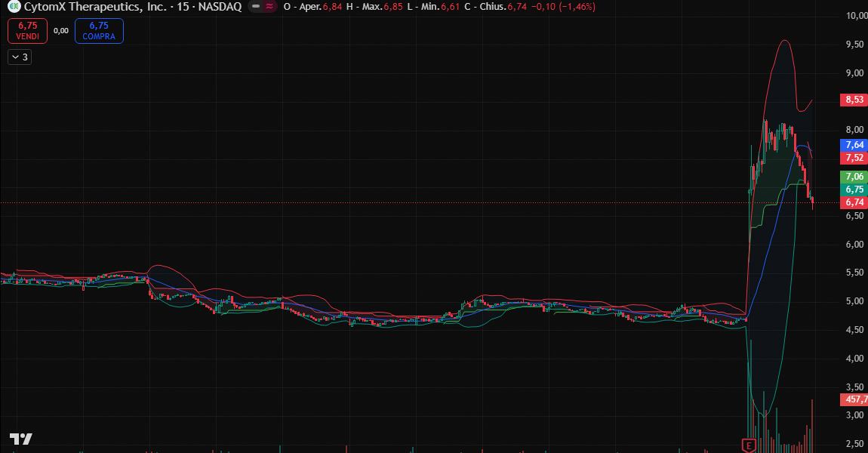868x453 pixels.
Task: Click the red 8,53 upper band price label
Action: click(854, 100)
